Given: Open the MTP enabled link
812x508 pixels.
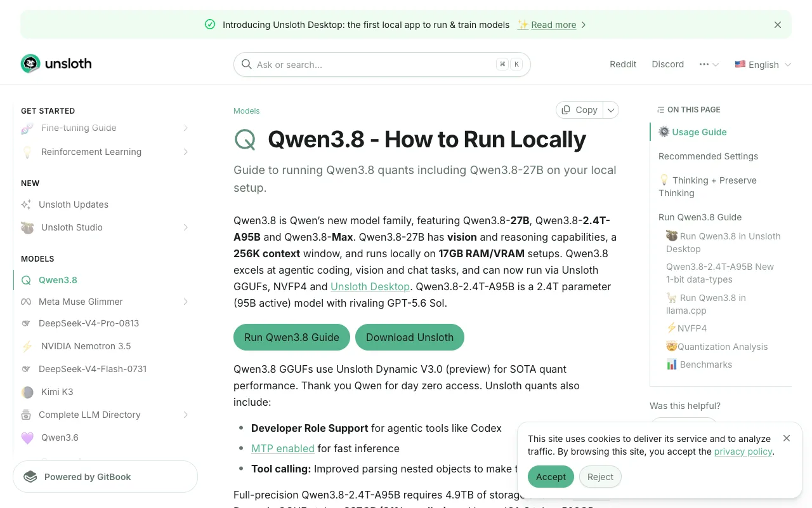Looking at the screenshot, I should click(283, 448).
